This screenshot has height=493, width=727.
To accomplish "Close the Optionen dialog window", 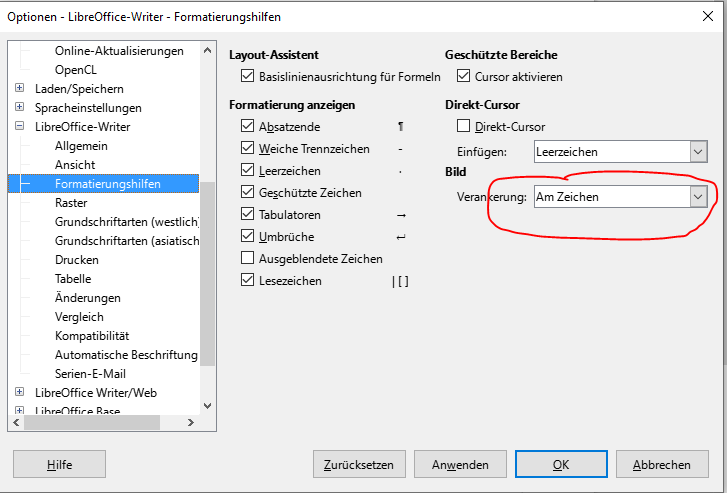I will pyautogui.click(x=708, y=16).
